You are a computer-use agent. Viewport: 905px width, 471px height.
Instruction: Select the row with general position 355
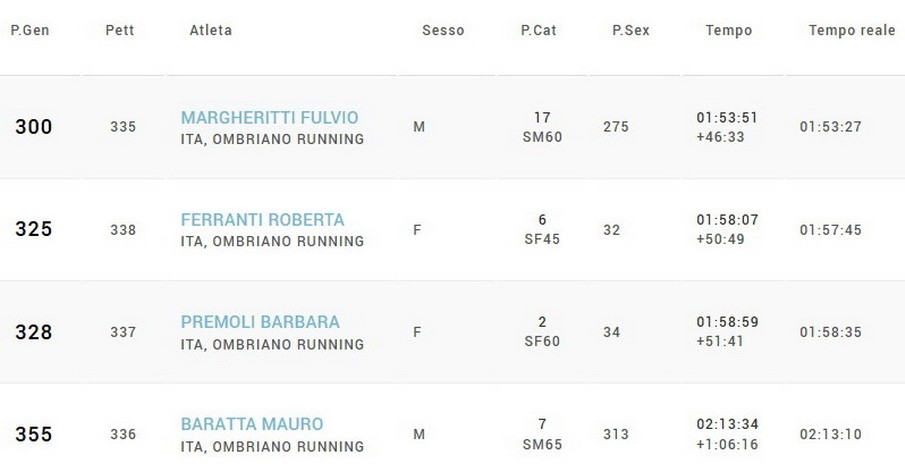coord(34,435)
